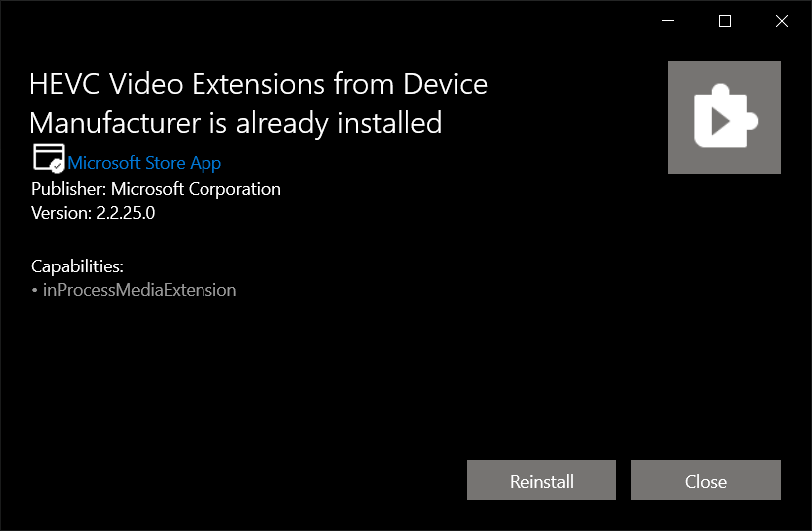Image resolution: width=812 pixels, height=531 pixels.
Task: Click the checkmark badge on the store icon
Action: tap(58, 166)
